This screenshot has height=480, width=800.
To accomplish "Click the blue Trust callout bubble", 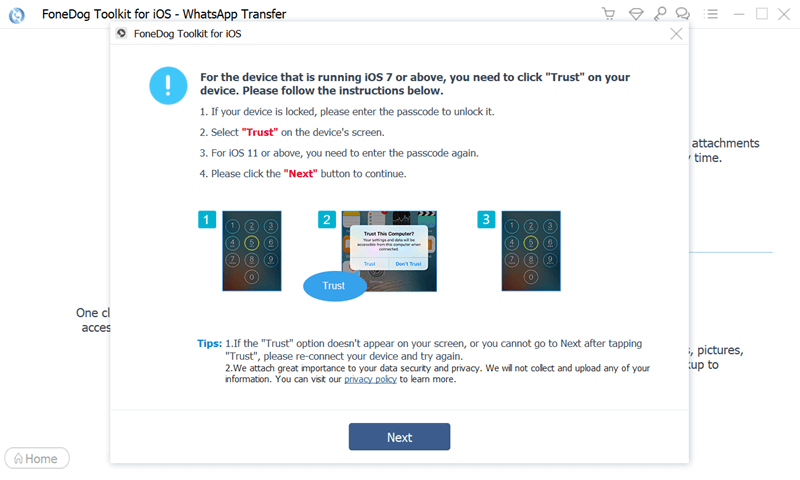I will click(x=334, y=286).
